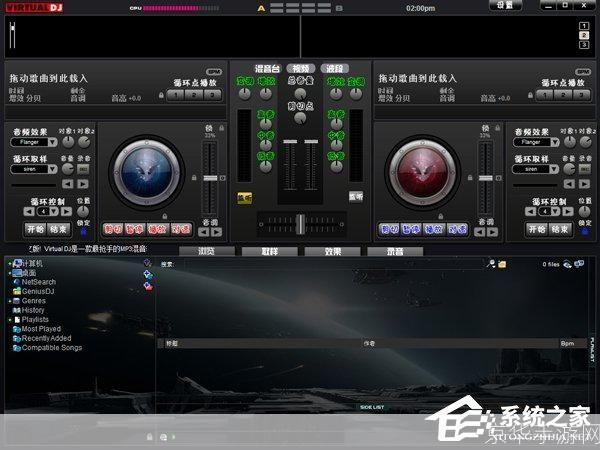Double loop length with right deck loop-control right arrow
The height and width of the screenshot is (450, 600).
point(568,212)
